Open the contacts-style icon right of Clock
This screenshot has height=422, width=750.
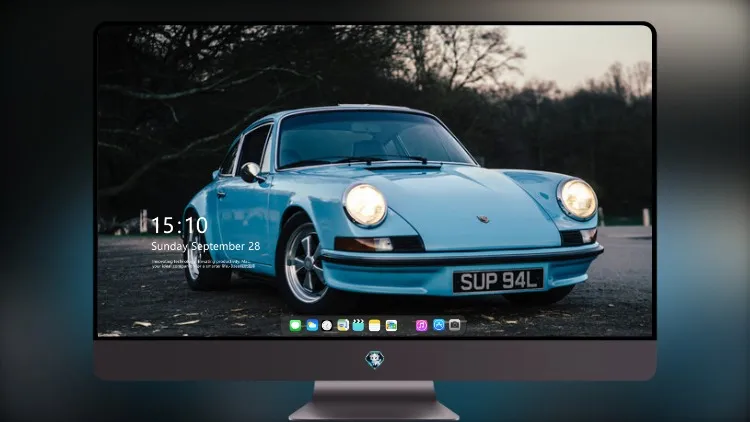[343, 325]
